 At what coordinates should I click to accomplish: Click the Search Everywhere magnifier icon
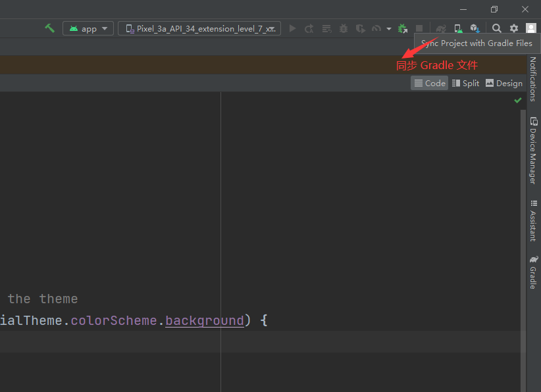coord(497,28)
